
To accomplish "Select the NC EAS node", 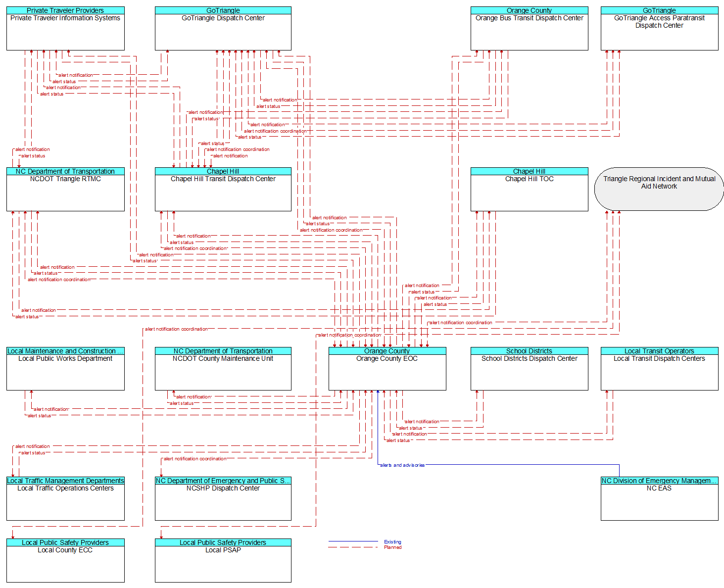I will click(659, 498).
